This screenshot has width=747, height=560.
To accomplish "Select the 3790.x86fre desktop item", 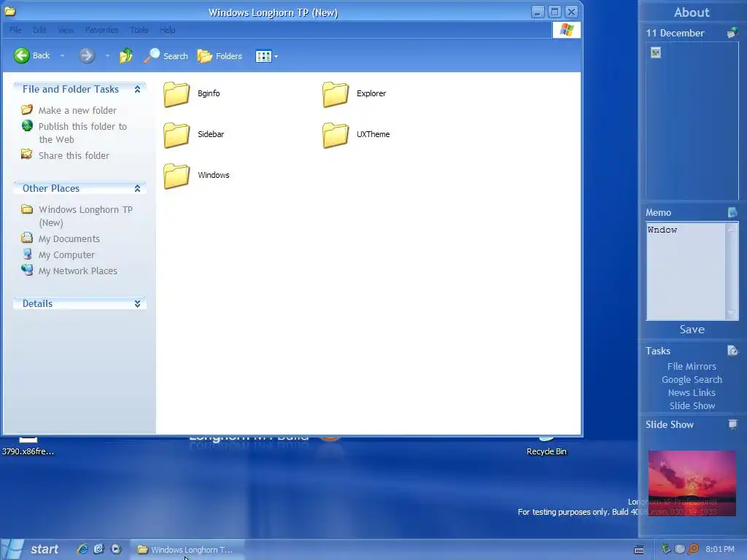I will pyautogui.click(x=28, y=447).
